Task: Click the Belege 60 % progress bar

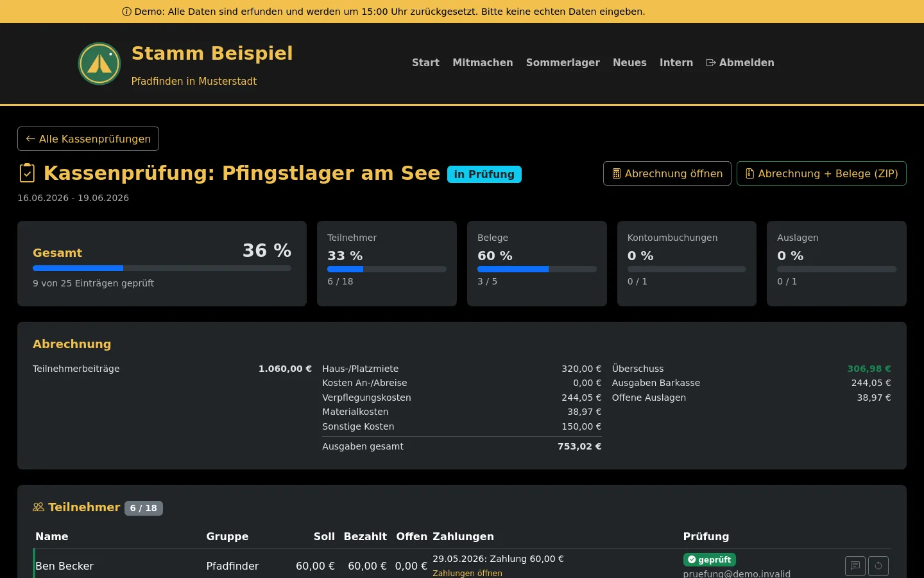Action: tap(537, 269)
